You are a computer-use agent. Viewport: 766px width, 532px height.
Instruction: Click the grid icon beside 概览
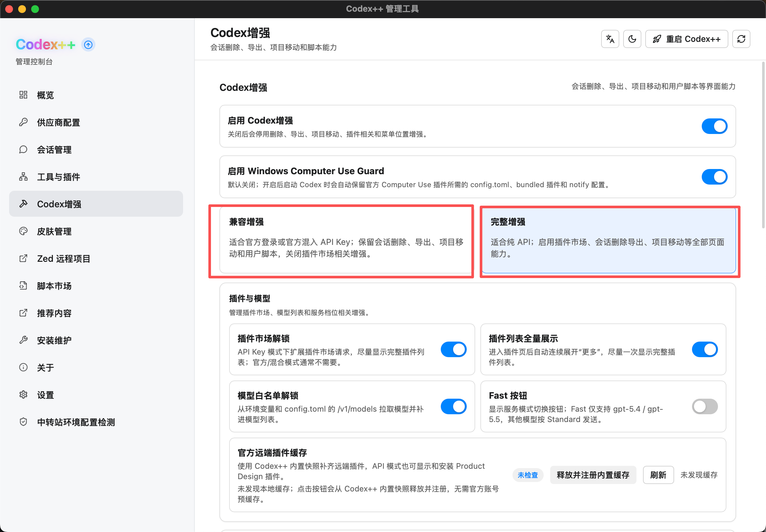pos(23,95)
